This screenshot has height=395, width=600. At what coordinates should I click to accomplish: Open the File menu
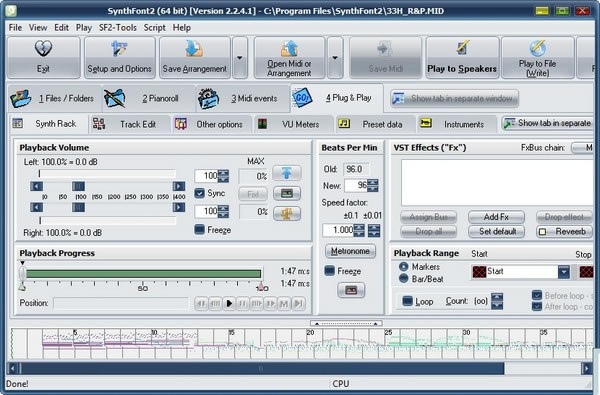coord(15,28)
